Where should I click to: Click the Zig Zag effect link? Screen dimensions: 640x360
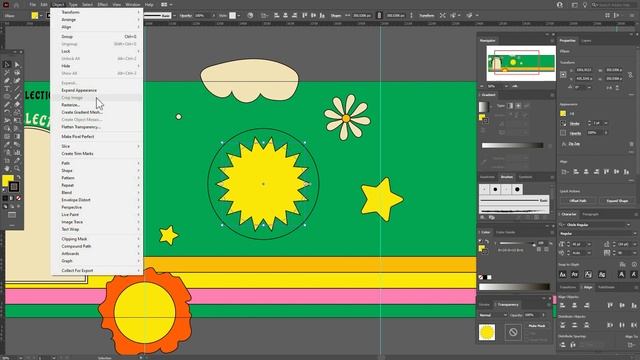point(575,144)
